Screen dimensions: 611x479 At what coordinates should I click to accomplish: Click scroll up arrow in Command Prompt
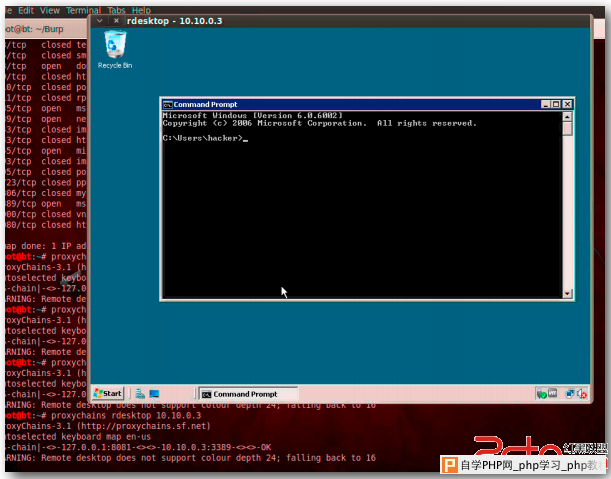[567, 116]
